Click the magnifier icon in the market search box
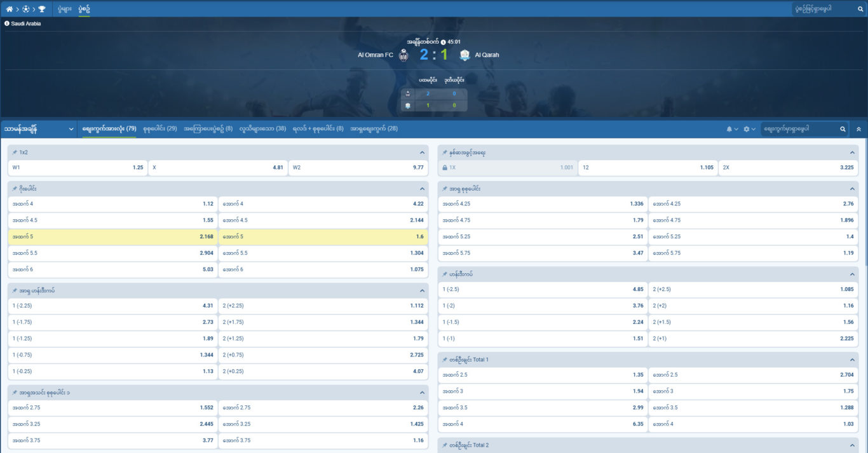 pyautogui.click(x=843, y=128)
